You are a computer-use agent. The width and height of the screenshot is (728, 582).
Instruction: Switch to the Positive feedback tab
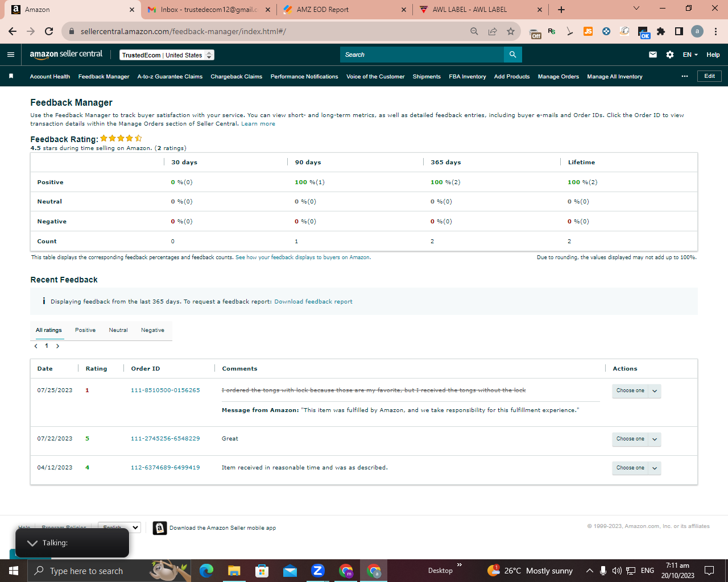click(x=85, y=330)
